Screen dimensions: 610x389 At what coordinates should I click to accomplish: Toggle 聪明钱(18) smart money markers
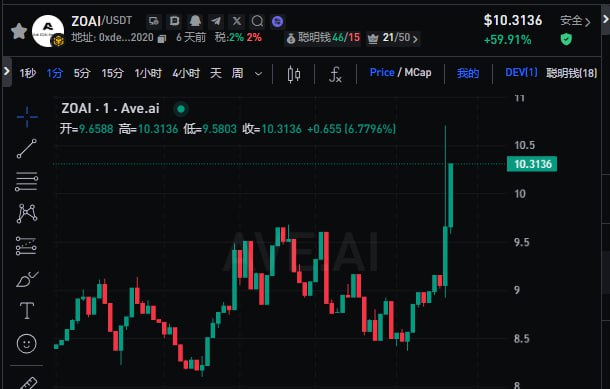[571, 73]
